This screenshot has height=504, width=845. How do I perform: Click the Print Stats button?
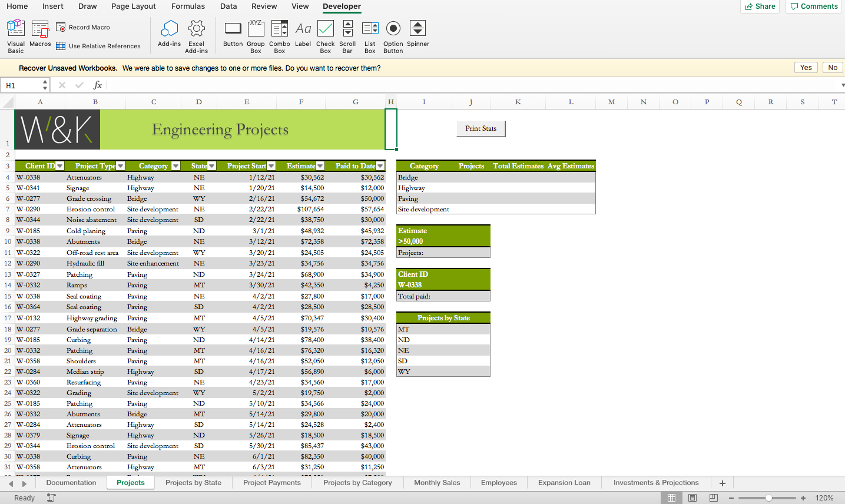click(x=481, y=128)
